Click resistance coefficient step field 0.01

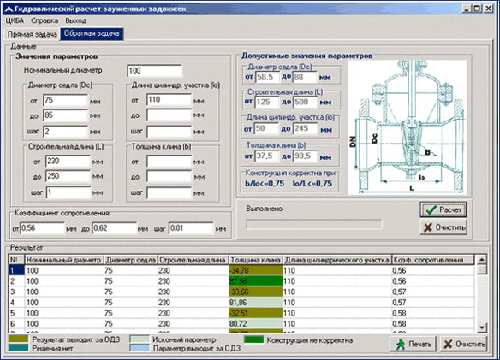tap(191, 228)
